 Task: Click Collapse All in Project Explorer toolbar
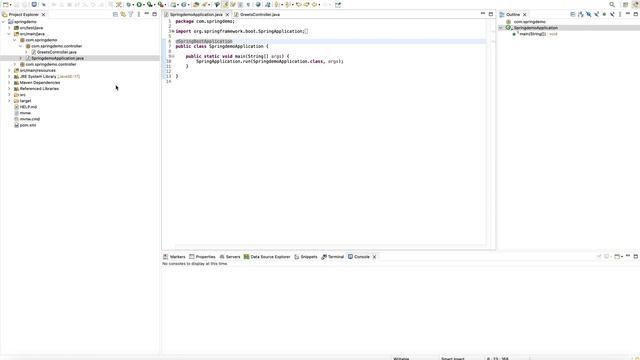[115, 14]
